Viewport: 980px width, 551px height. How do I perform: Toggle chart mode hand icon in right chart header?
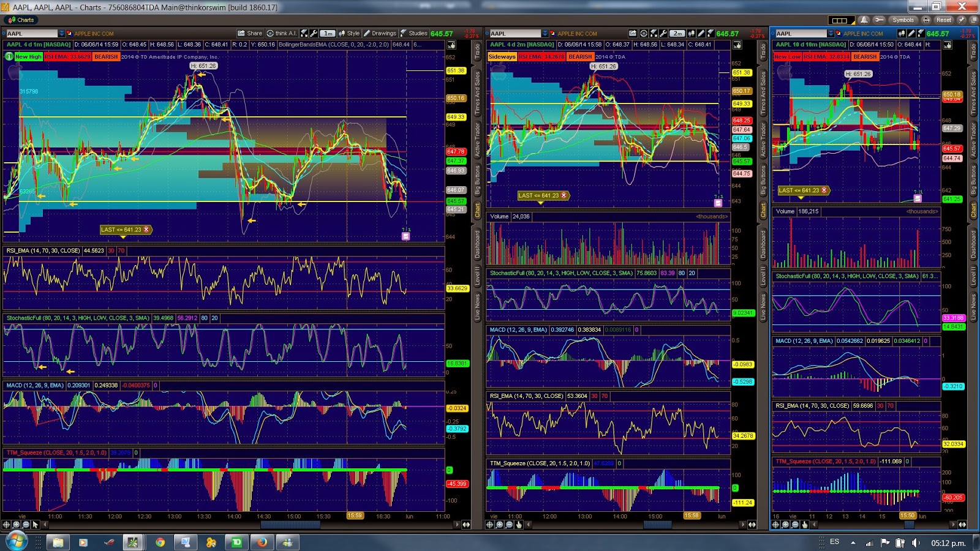coord(948,45)
